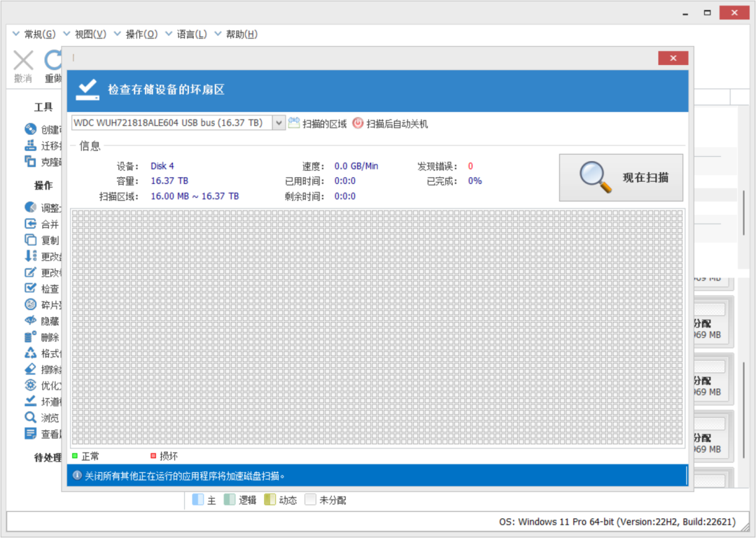Click the red 损坏 legend swatch
756x538 pixels.
pos(153,455)
